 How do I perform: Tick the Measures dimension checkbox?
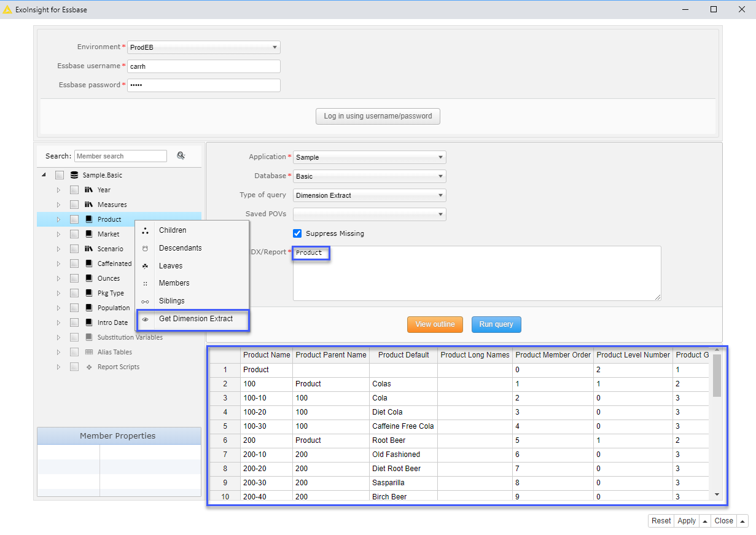pyautogui.click(x=74, y=205)
